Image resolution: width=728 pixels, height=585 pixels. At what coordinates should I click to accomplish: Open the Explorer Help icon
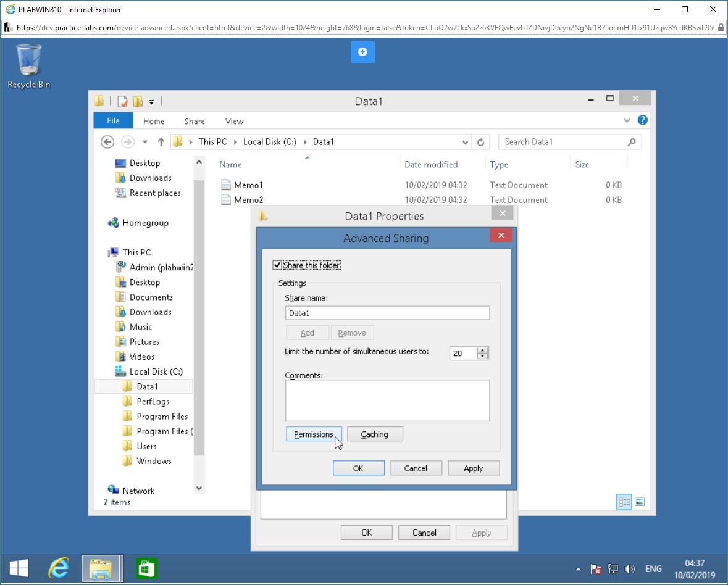click(643, 120)
